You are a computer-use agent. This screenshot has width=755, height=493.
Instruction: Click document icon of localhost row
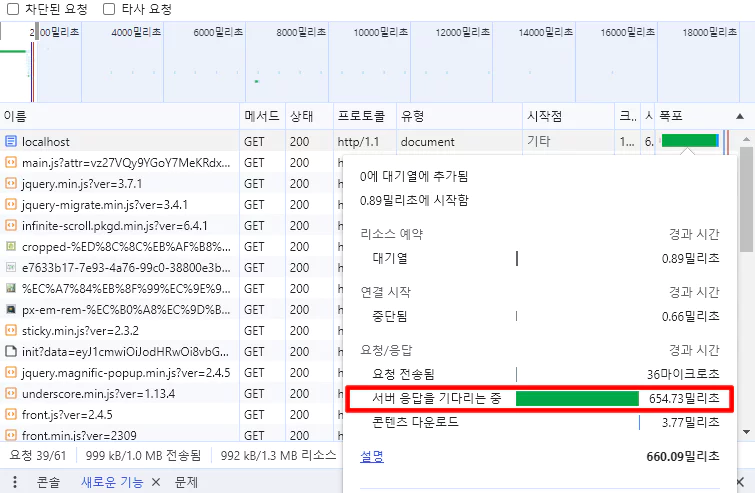click(x=11, y=142)
